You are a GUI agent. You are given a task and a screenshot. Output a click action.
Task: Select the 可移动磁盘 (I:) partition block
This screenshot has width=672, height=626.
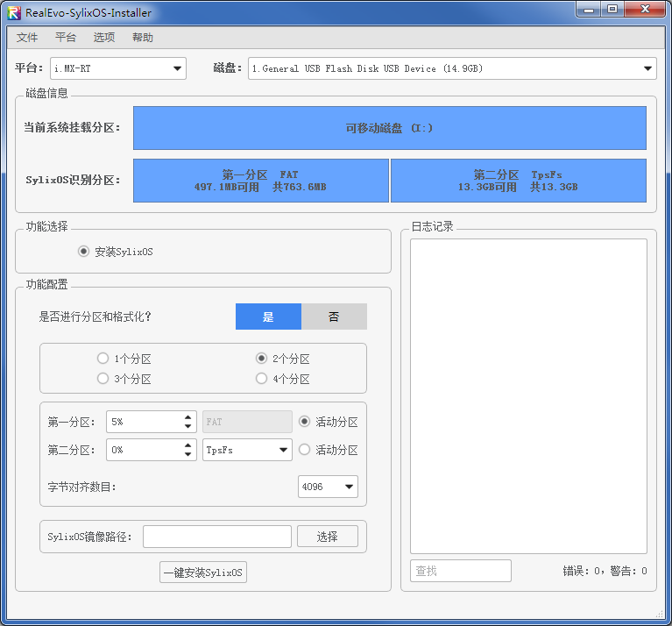(x=390, y=128)
